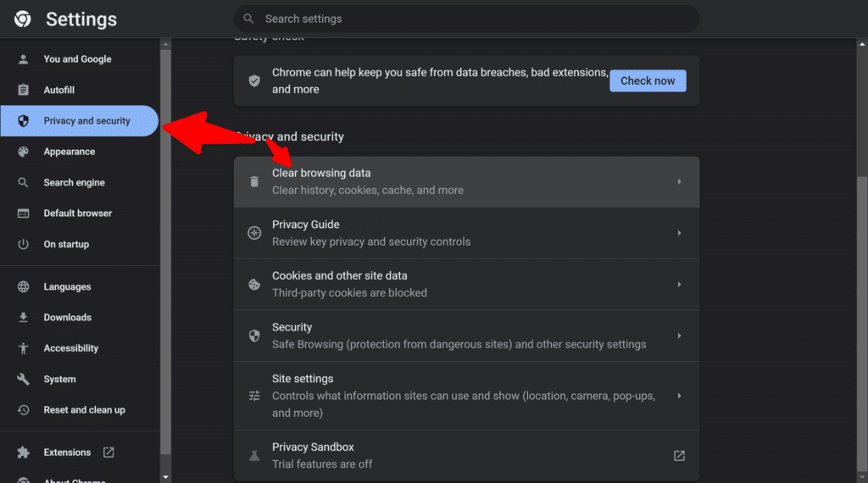
Task: Click the power icon beside On startup
Action: click(x=23, y=244)
